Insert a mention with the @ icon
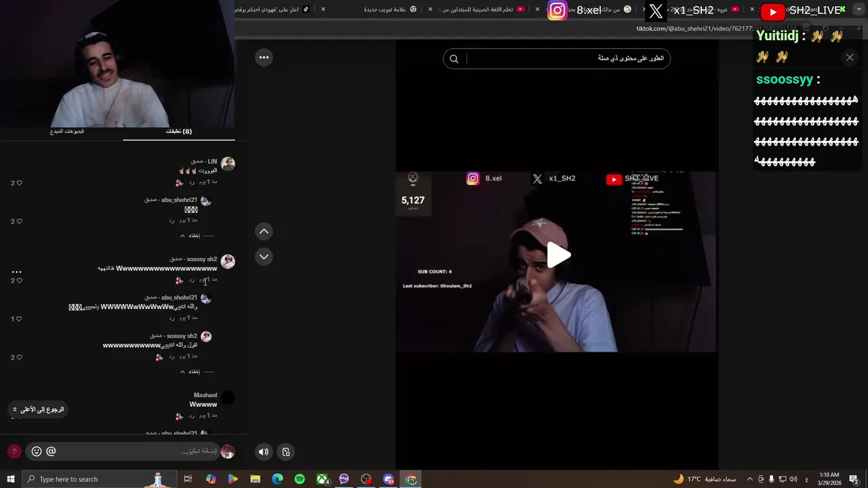Image resolution: width=868 pixels, height=488 pixels. tap(51, 451)
